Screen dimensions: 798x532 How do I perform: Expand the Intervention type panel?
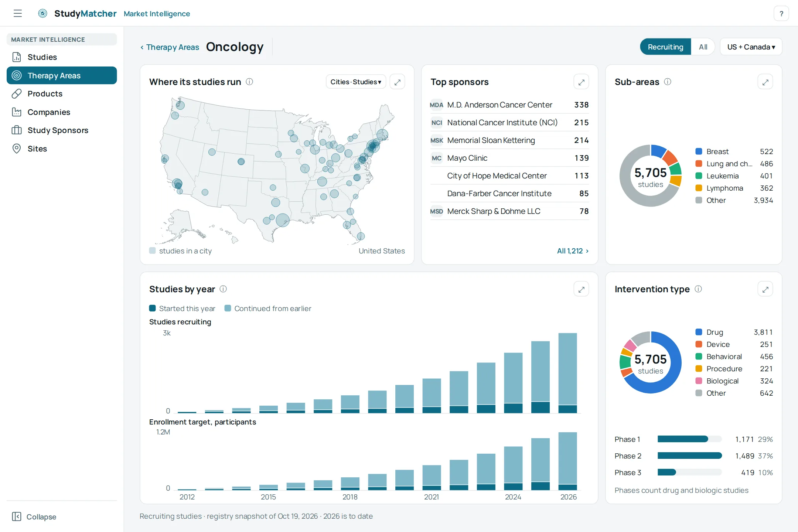tap(765, 289)
